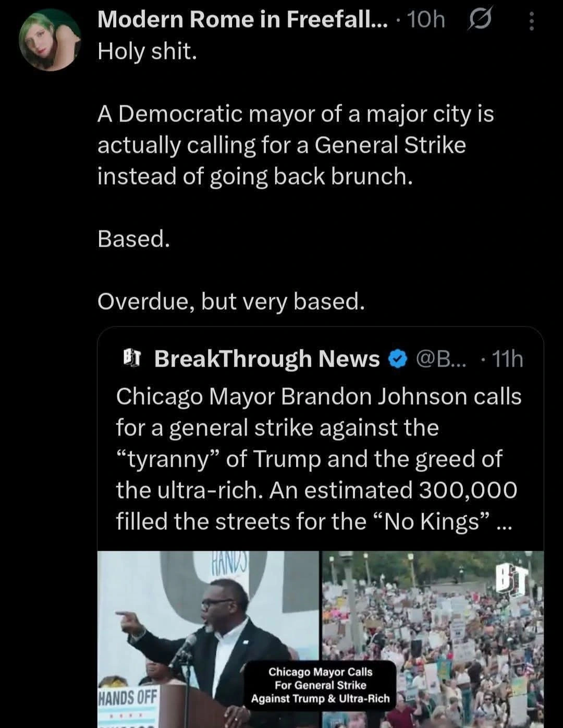
Task: Click the "HANDS OFF" sign in video
Action: (x=124, y=696)
